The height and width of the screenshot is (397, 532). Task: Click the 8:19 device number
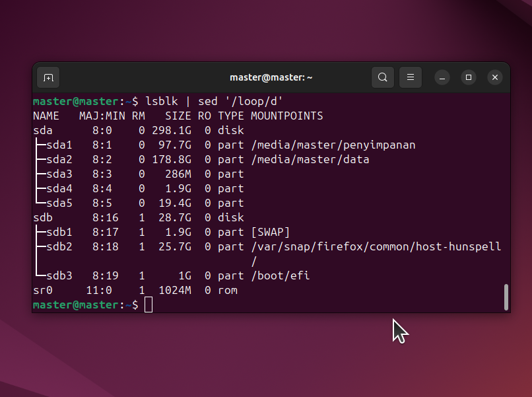[x=106, y=275]
